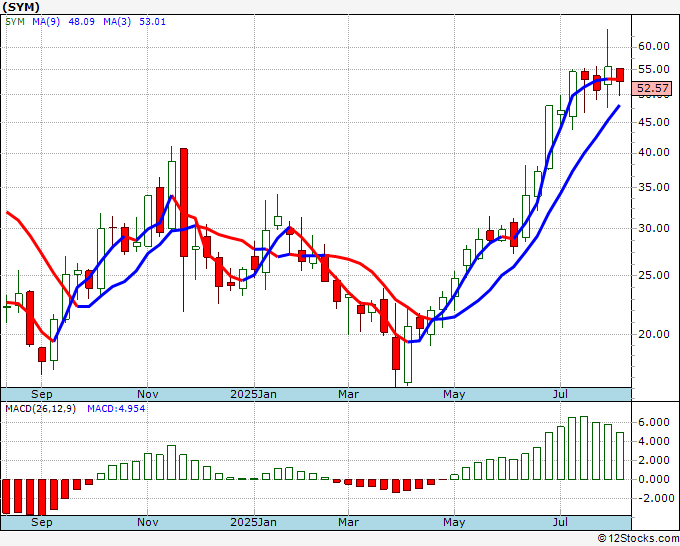Click the 35.00 price axis label
680x546 pixels.
click(x=654, y=187)
